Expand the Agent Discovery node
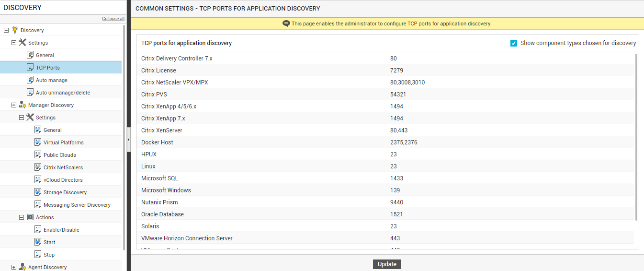Image resolution: width=644 pixels, height=271 pixels. (14, 267)
